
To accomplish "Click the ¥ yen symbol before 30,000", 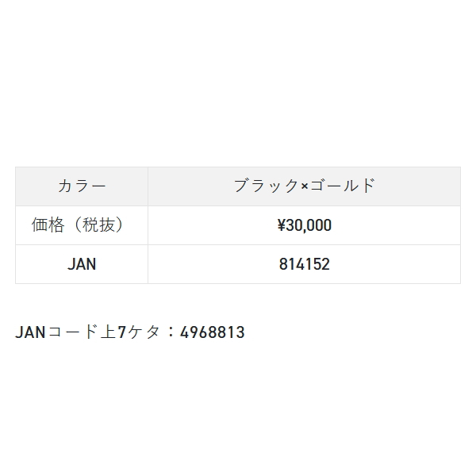I will coord(281,225).
